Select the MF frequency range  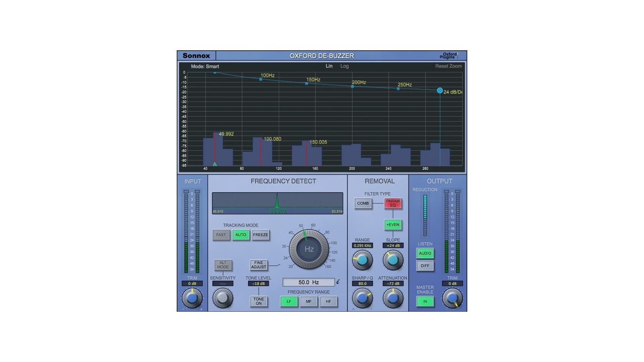tap(309, 302)
